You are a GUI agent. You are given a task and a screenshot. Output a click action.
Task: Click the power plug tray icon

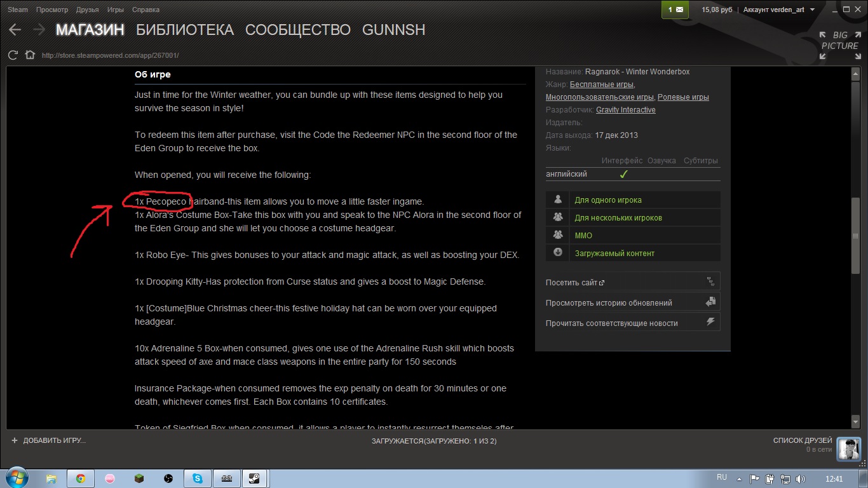coord(770,479)
